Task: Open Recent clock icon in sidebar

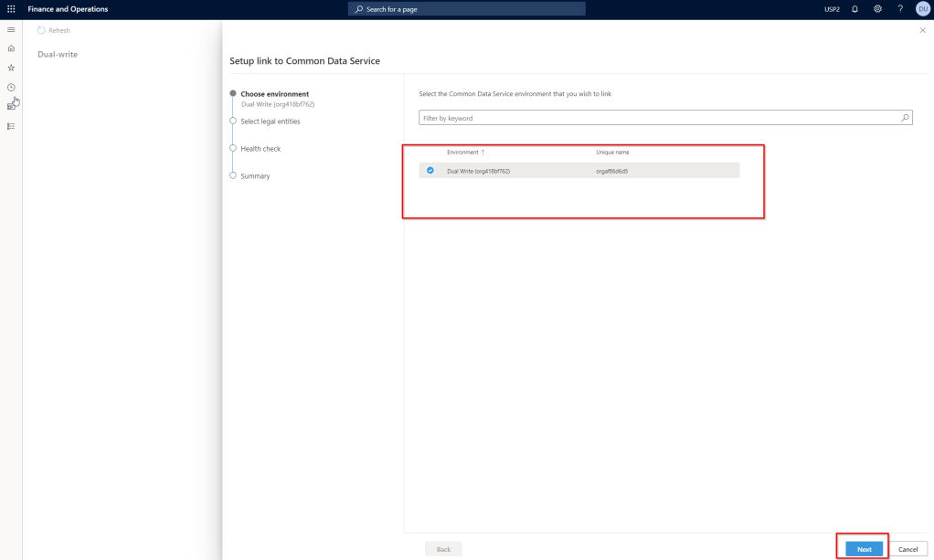Action: click(x=11, y=87)
